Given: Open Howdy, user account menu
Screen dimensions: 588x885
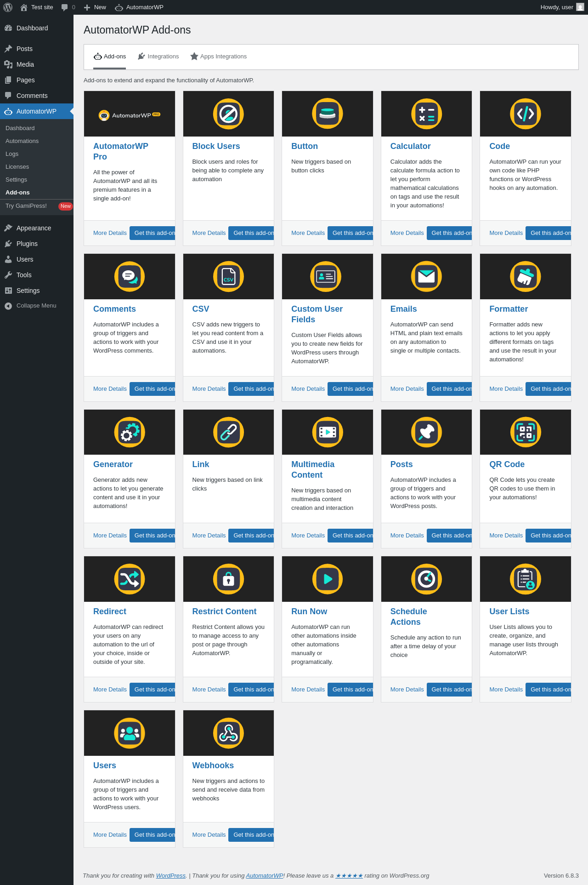Looking at the screenshot, I should click(x=562, y=7).
